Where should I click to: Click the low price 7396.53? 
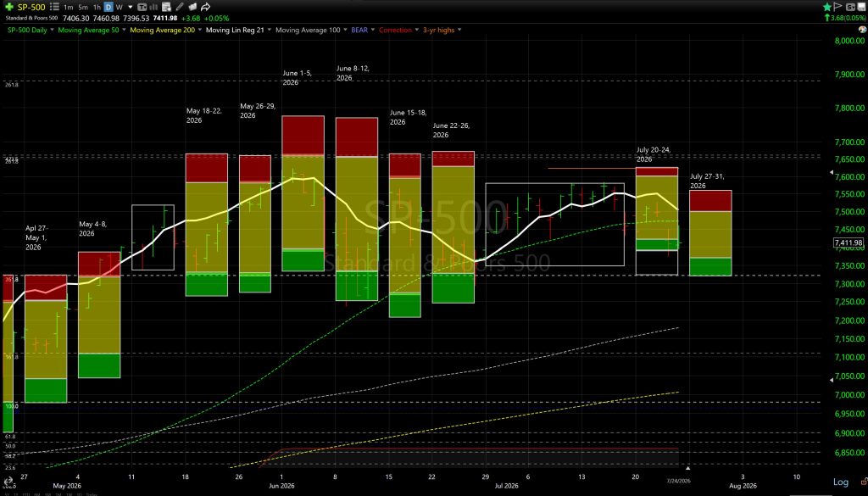click(136, 19)
